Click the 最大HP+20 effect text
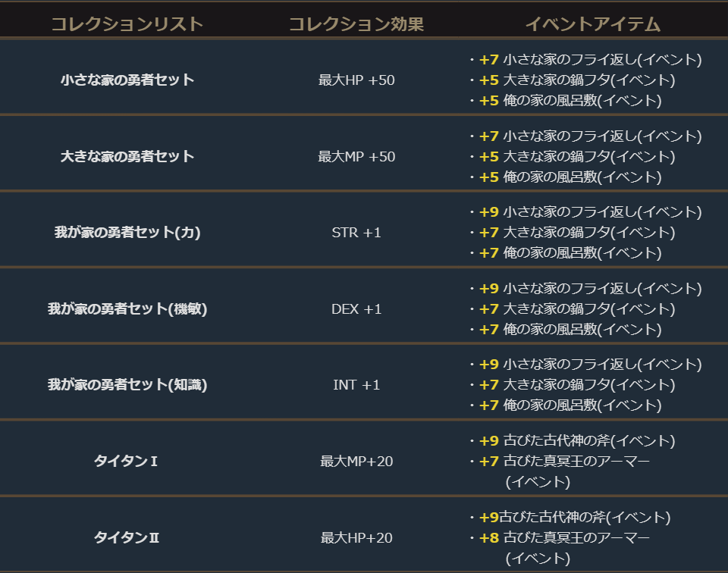The image size is (728, 573). [356, 537]
